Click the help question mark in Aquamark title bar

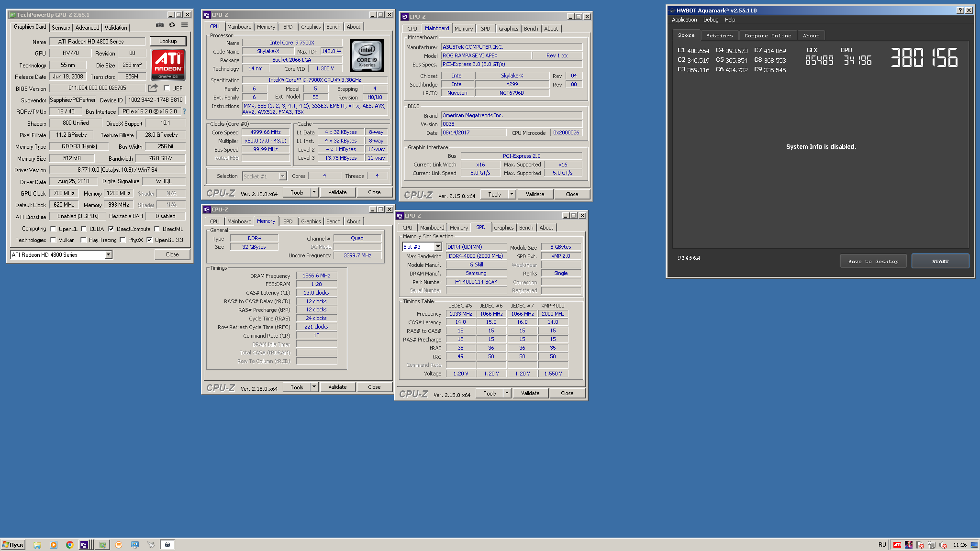point(960,11)
